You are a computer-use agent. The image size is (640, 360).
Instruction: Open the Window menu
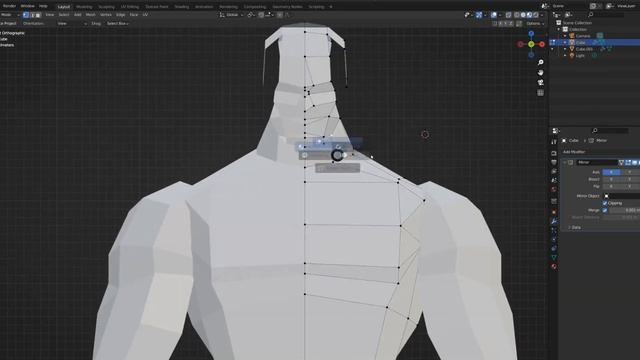[28, 6]
